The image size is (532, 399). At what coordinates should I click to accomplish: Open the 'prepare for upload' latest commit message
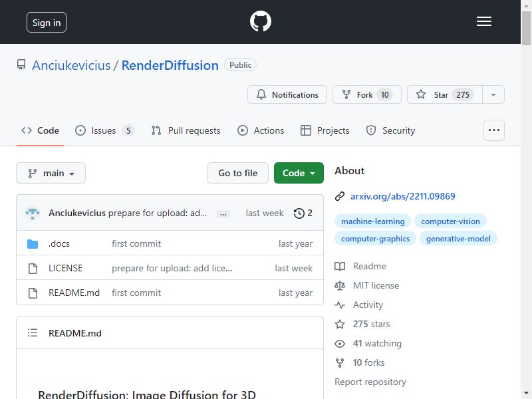pyautogui.click(x=158, y=213)
